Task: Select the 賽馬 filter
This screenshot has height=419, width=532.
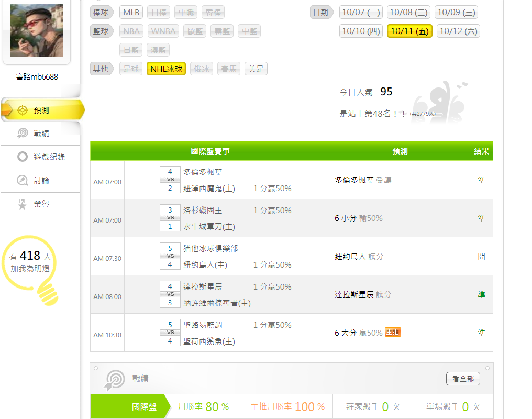Action: tap(229, 69)
